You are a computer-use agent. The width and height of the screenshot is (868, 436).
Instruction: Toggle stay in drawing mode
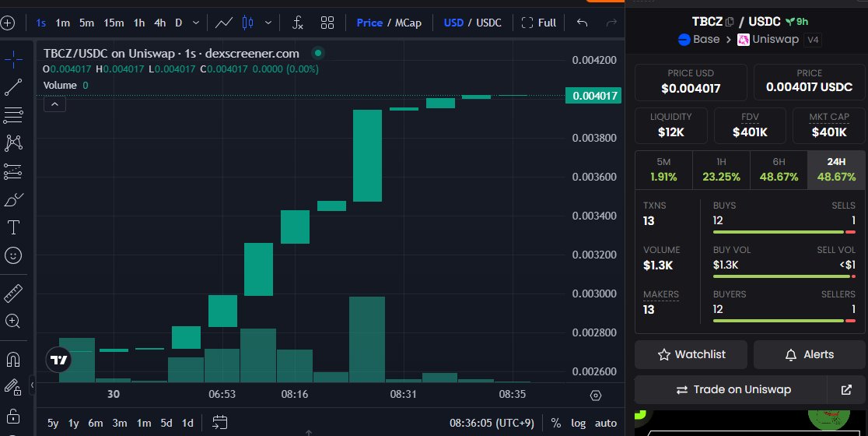pyautogui.click(x=13, y=387)
